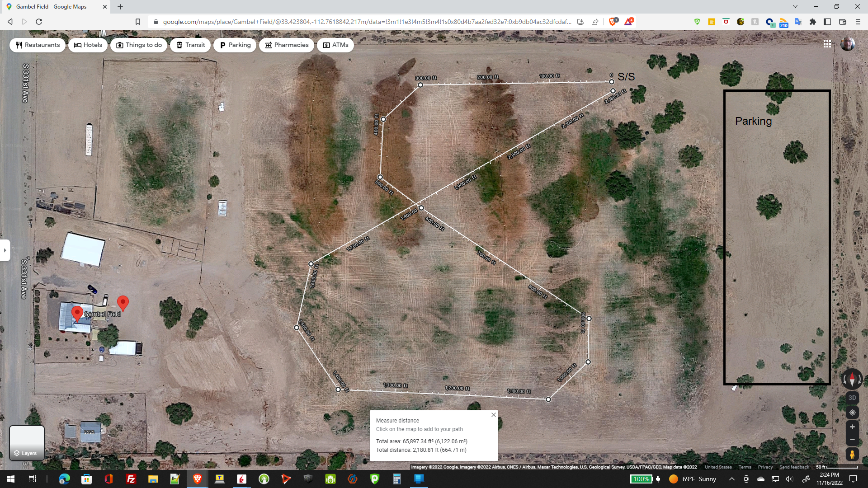This screenshot has width=868, height=488.
Task: Open the tab search dropdown
Action: tap(795, 6)
